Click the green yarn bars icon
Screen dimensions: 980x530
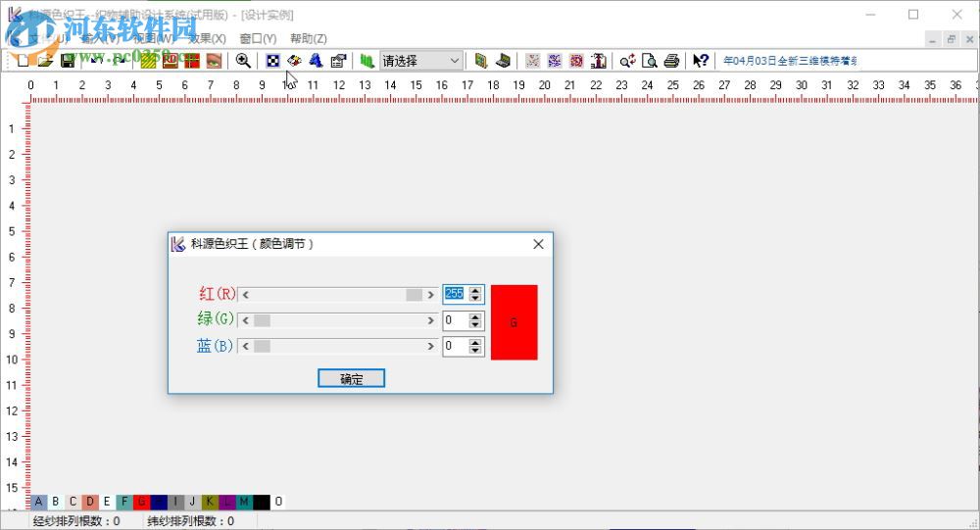[367, 61]
